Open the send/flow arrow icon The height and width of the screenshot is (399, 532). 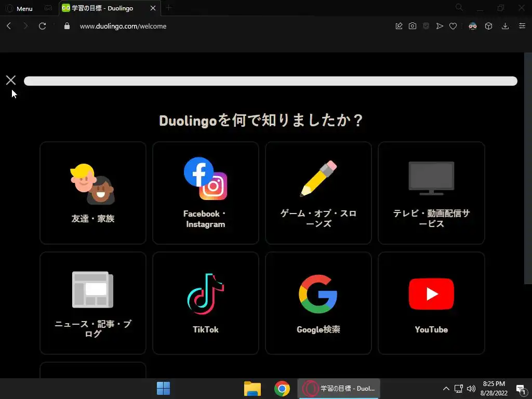coord(440,26)
